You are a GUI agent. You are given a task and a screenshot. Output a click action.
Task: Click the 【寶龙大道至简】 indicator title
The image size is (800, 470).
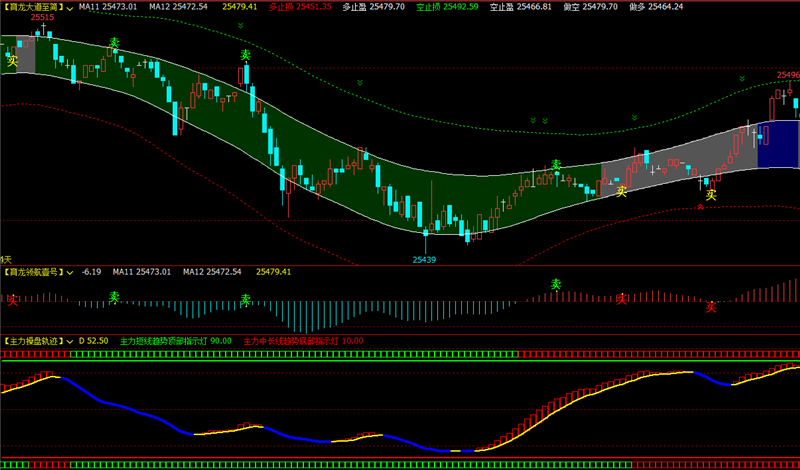[33, 7]
